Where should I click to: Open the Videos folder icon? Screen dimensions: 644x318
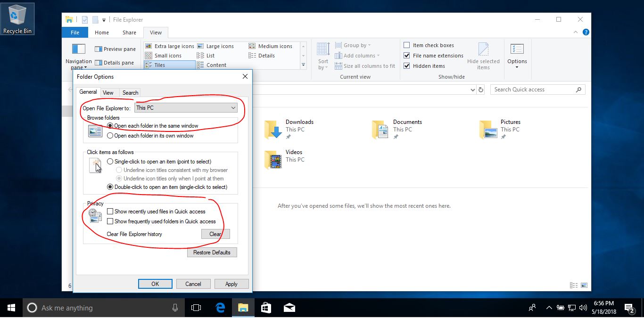coord(273,160)
